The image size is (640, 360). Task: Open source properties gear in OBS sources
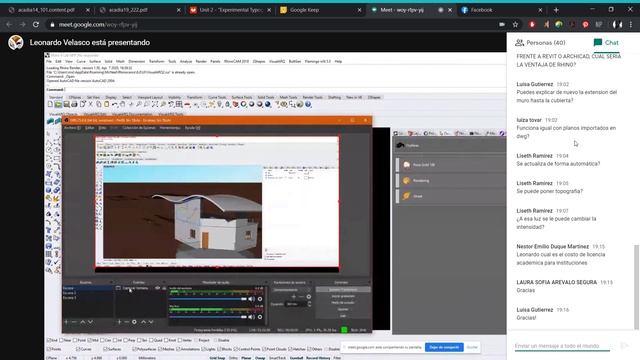point(134,322)
